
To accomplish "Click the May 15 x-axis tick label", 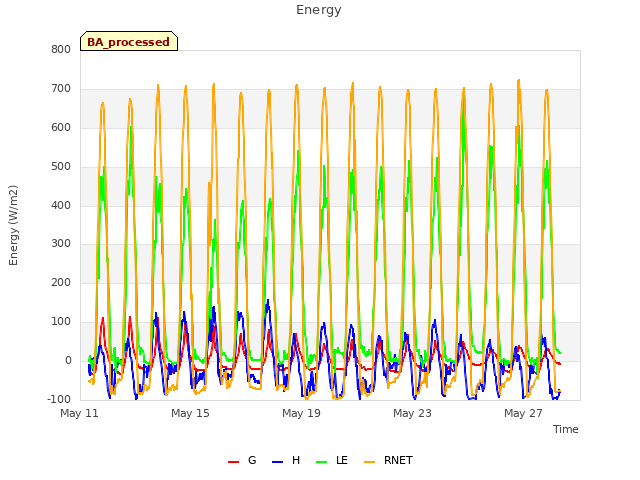I will coord(190,413).
